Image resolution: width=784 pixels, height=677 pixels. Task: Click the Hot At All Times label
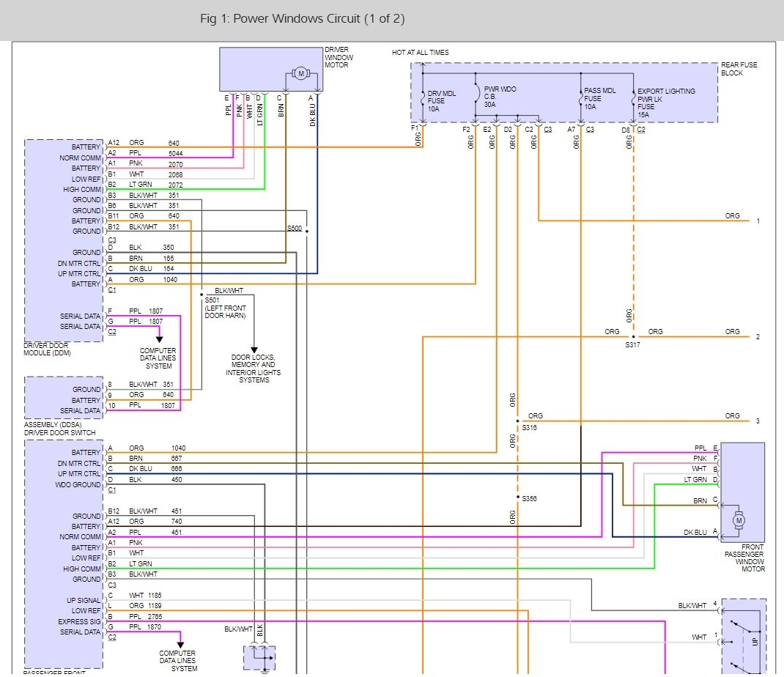click(x=421, y=53)
